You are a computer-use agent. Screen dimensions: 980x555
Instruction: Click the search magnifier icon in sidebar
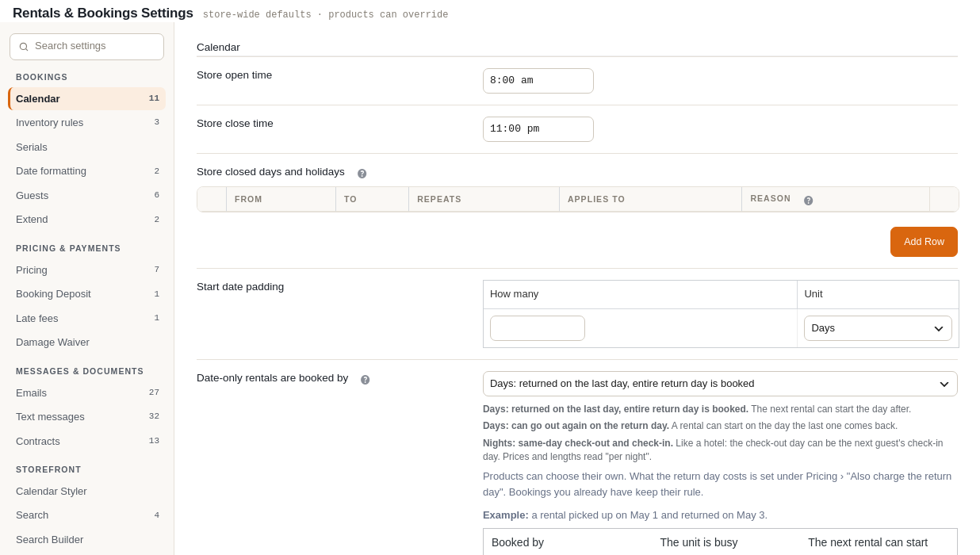[24, 47]
